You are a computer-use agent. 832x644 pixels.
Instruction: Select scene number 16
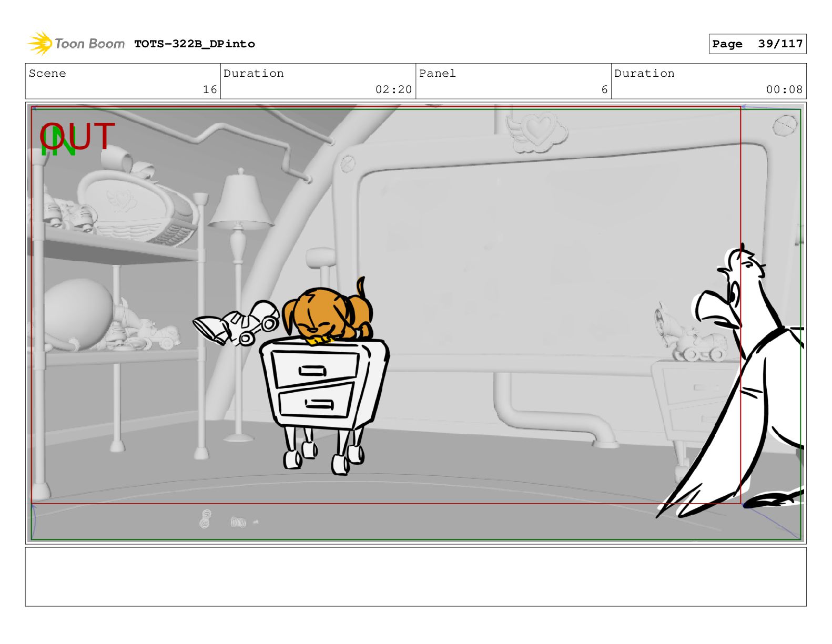pos(210,90)
